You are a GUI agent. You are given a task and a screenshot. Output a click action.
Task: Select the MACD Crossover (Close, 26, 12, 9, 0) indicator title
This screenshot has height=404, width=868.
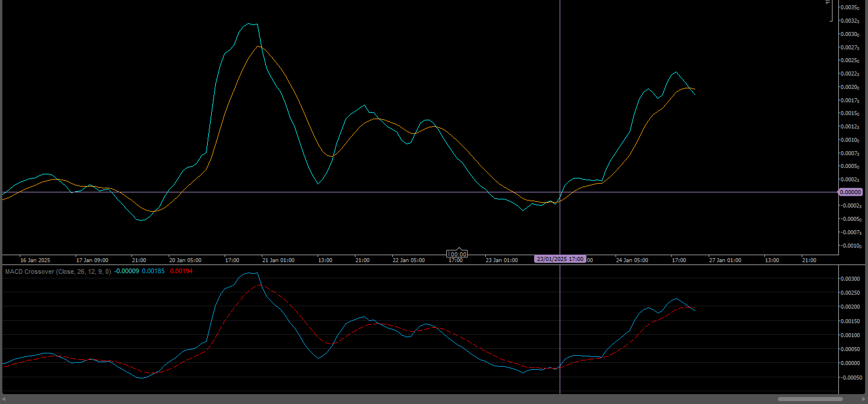tap(58, 271)
